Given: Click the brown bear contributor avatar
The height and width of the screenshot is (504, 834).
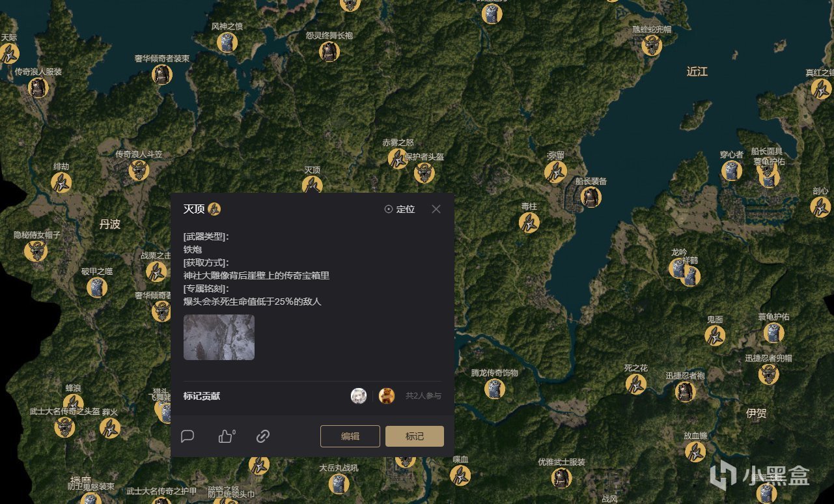Looking at the screenshot, I should pyautogui.click(x=387, y=396).
